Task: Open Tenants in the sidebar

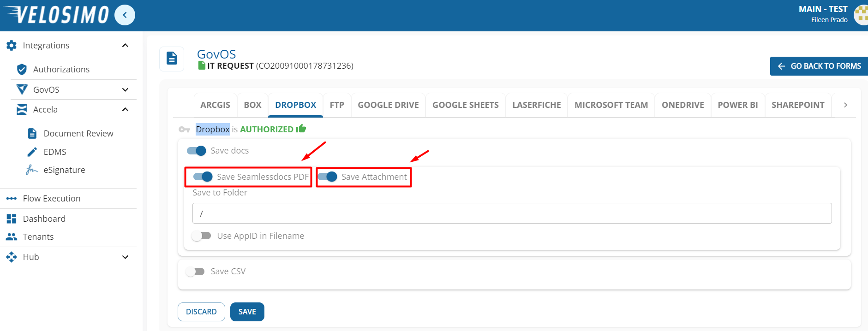Action: pos(38,236)
